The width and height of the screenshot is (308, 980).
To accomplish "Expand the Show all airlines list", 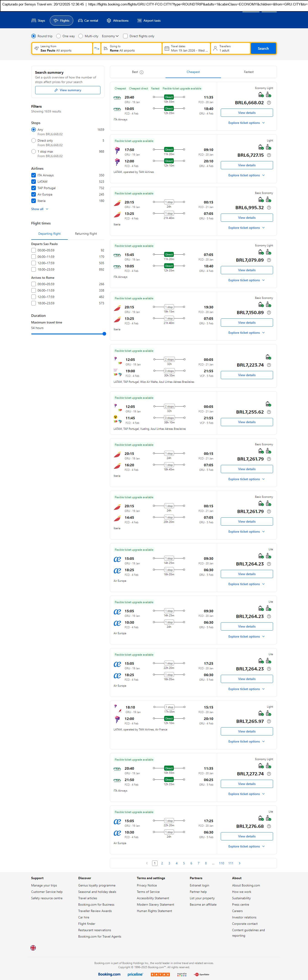I will coord(39,209).
